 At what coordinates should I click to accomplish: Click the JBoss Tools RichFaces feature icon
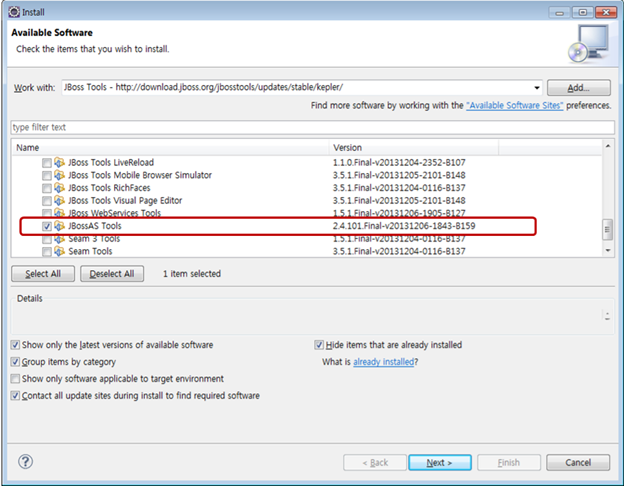click(x=60, y=188)
